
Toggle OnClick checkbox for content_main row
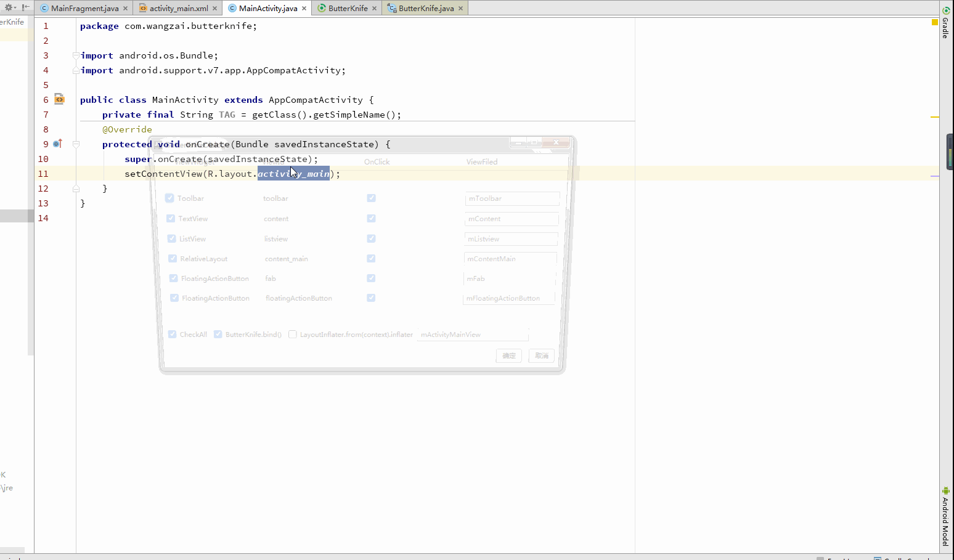(371, 258)
